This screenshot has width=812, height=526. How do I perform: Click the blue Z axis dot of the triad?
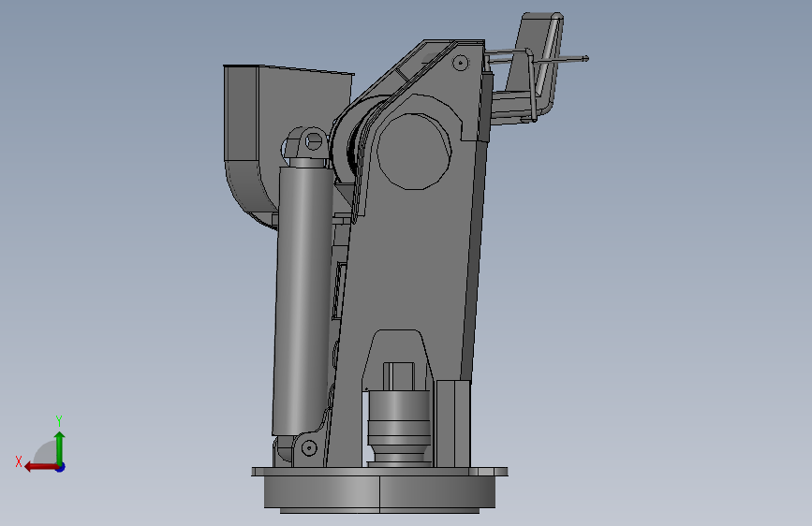pos(61,467)
